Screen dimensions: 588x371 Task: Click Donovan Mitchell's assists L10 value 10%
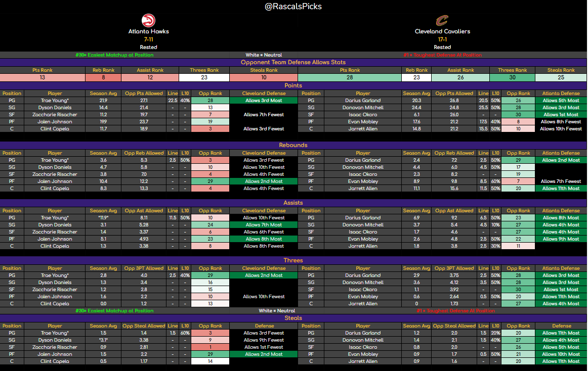[x=495, y=225]
